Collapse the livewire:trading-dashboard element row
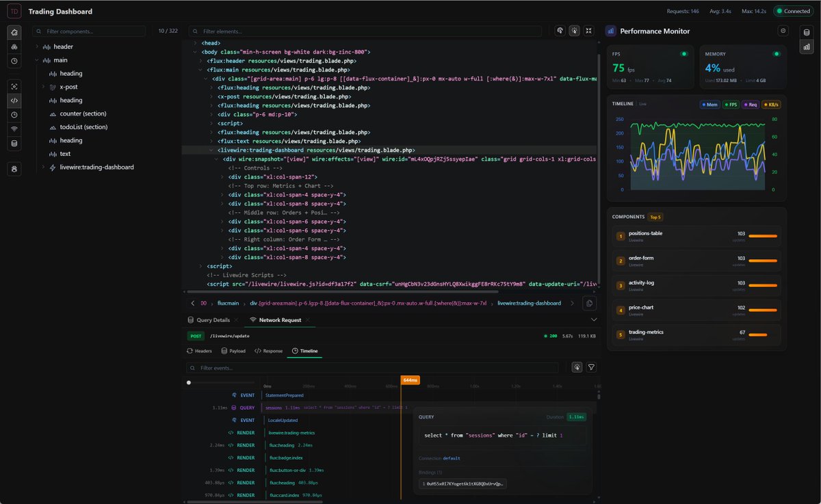Image resolution: width=821 pixels, height=504 pixels. (211, 150)
